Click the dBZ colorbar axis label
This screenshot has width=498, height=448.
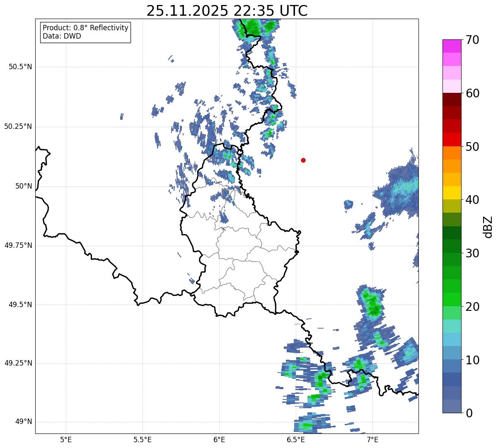(488, 226)
